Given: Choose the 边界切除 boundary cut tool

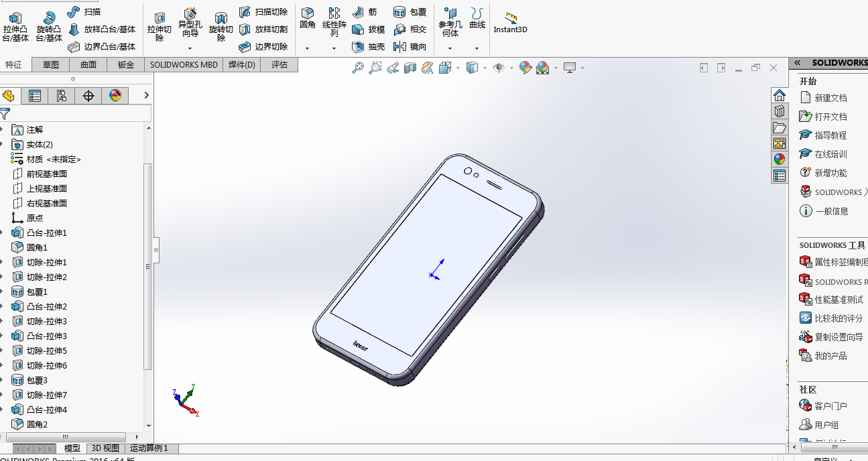Looking at the screenshot, I should point(263,47).
